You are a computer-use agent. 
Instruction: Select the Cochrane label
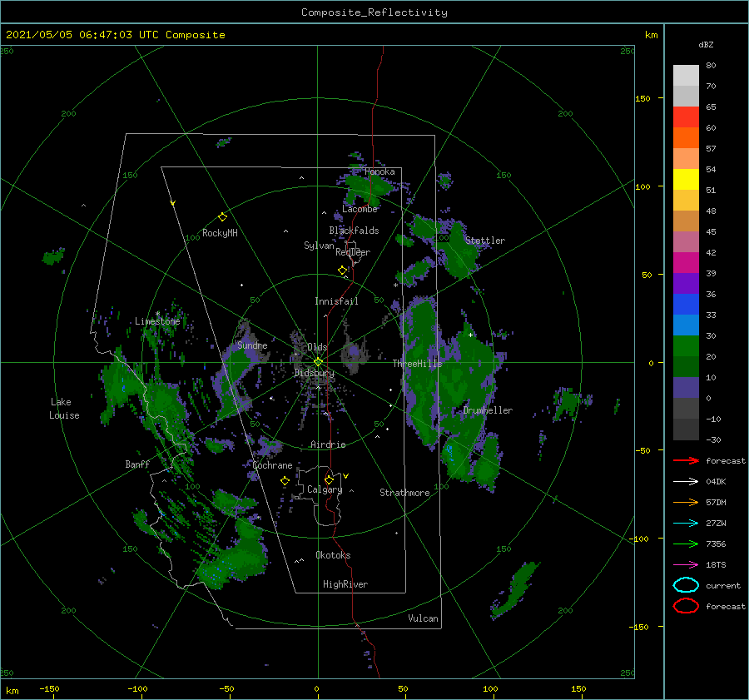point(272,465)
